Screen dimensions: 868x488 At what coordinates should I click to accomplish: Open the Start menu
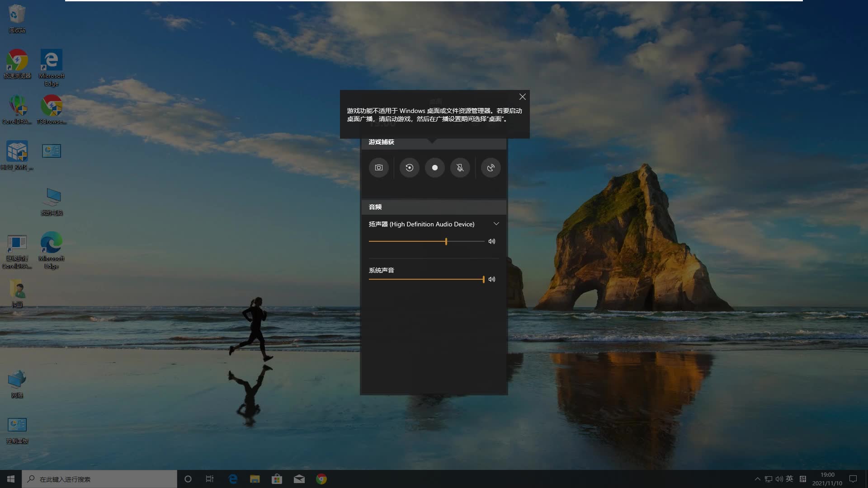coord(10,479)
